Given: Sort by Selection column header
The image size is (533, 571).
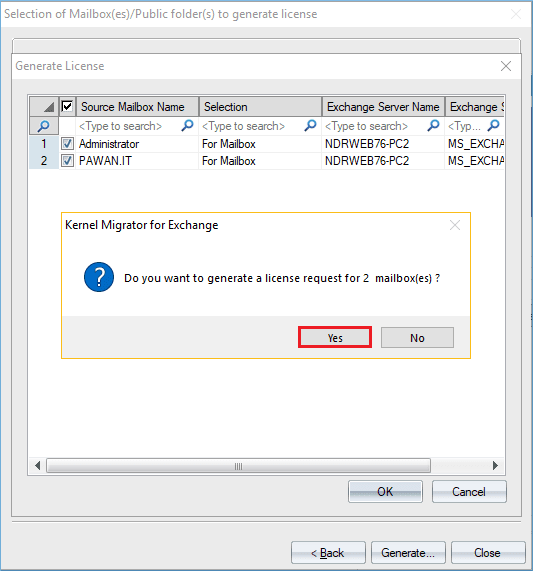Looking at the screenshot, I should click(x=260, y=106).
